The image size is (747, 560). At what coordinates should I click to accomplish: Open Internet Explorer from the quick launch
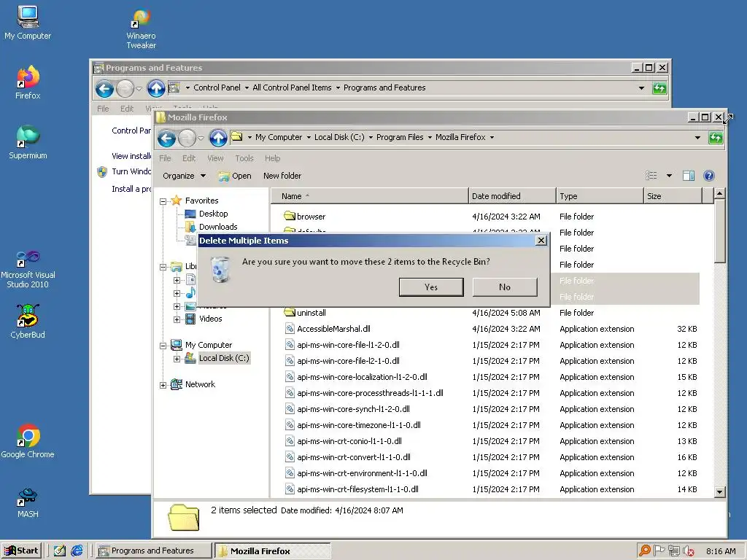[x=77, y=551]
